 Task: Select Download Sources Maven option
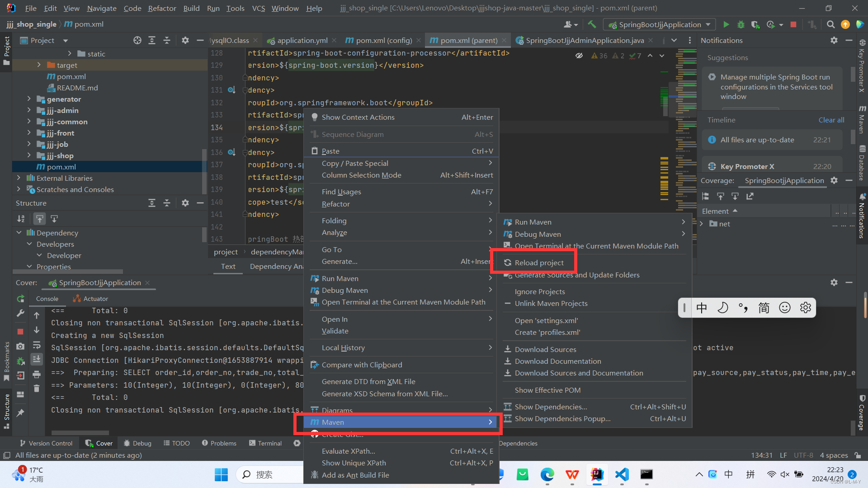[x=546, y=348]
